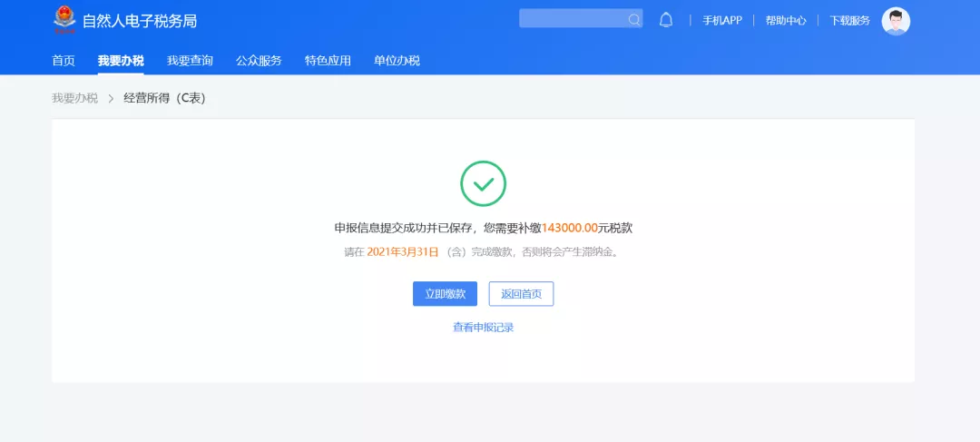Click the 下载服务 link
The height and width of the screenshot is (442, 980).
coord(850,20)
